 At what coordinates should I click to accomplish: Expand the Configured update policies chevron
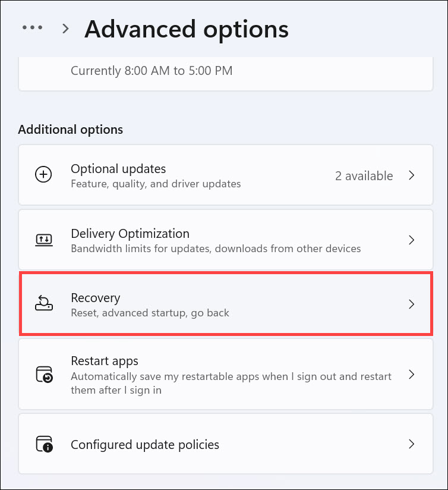[412, 444]
